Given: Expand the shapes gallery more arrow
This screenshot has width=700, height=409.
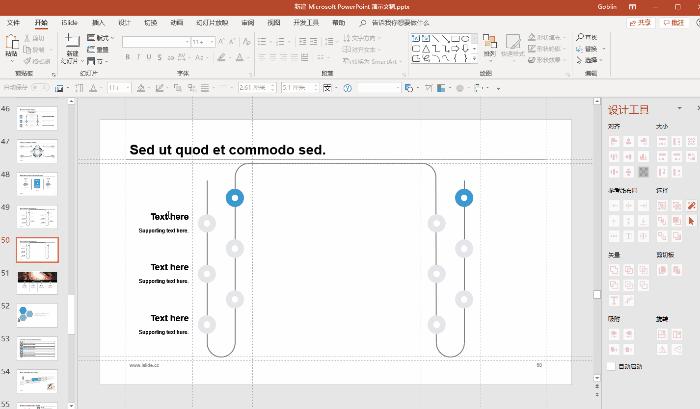Looking at the screenshot, I should [476, 59].
